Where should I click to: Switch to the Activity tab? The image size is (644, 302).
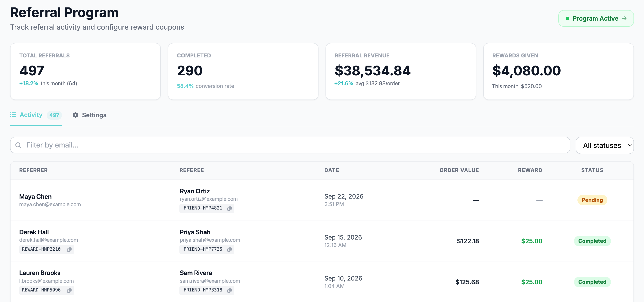pos(36,115)
